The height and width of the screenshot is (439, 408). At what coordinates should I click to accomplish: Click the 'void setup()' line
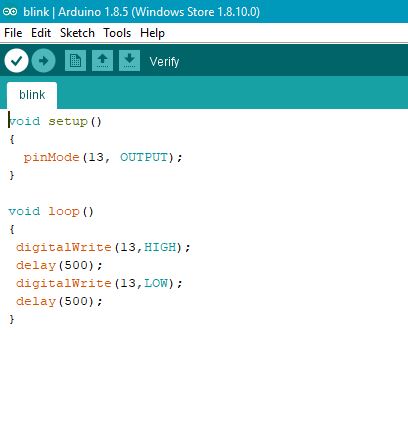pos(55,121)
